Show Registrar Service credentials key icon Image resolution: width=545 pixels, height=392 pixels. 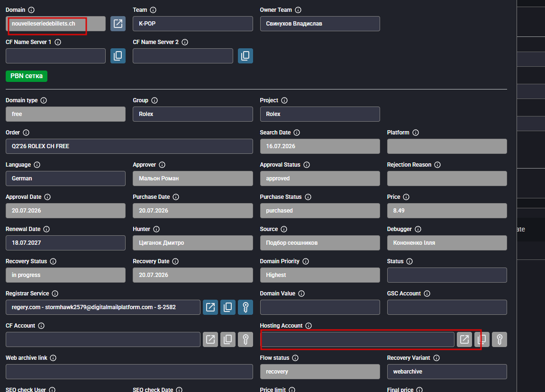point(245,307)
